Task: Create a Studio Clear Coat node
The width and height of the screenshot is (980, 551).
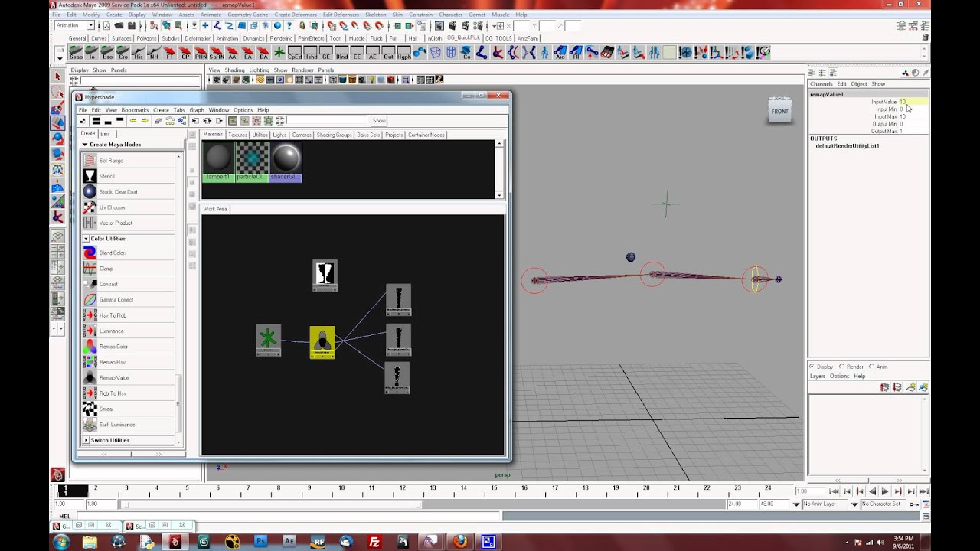Action: 128,191
